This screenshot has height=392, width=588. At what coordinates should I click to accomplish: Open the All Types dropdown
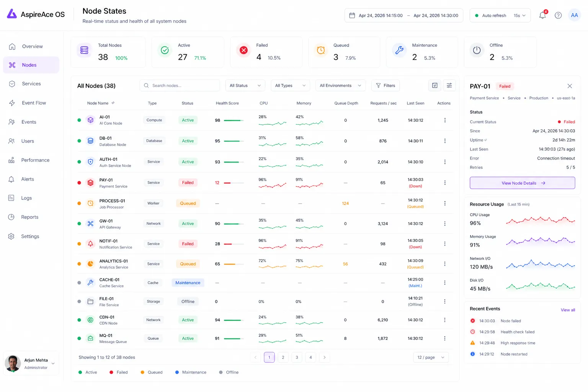click(291, 85)
